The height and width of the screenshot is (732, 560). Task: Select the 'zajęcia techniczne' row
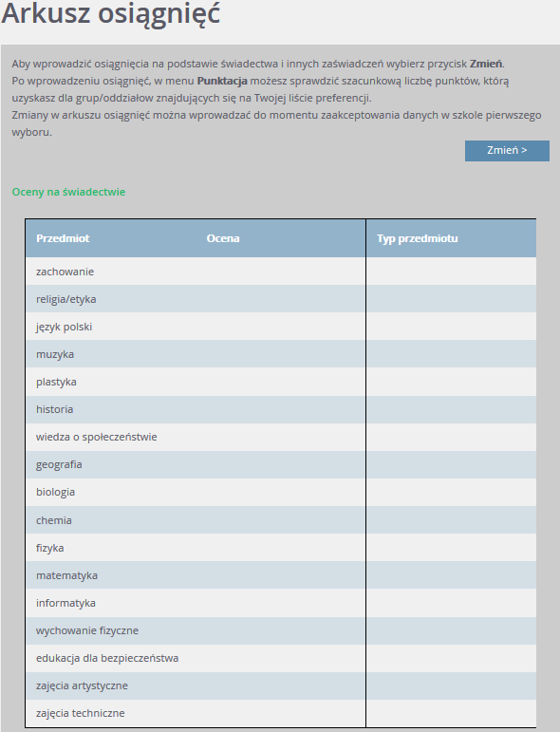click(281, 713)
